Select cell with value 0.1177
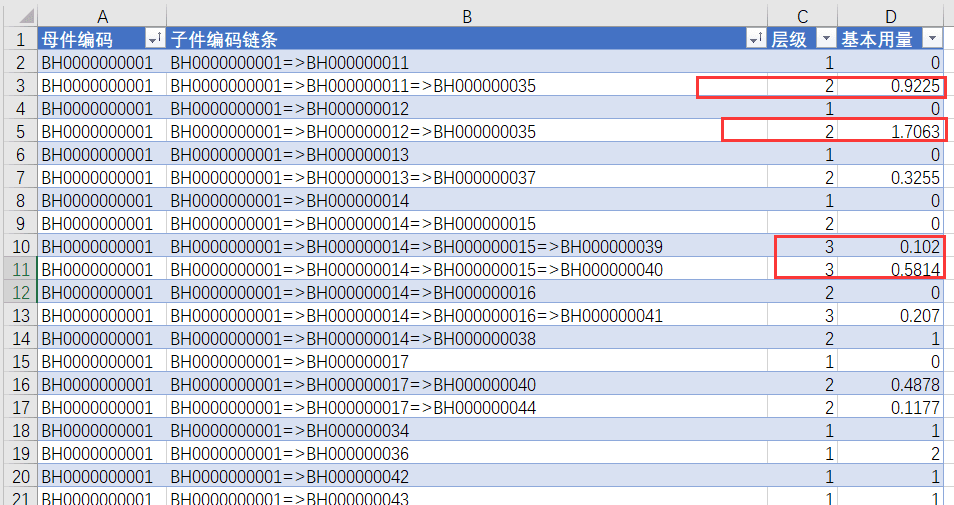Image resolution: width=954 pixels, height=505 pixels. (x=891, y=407)
